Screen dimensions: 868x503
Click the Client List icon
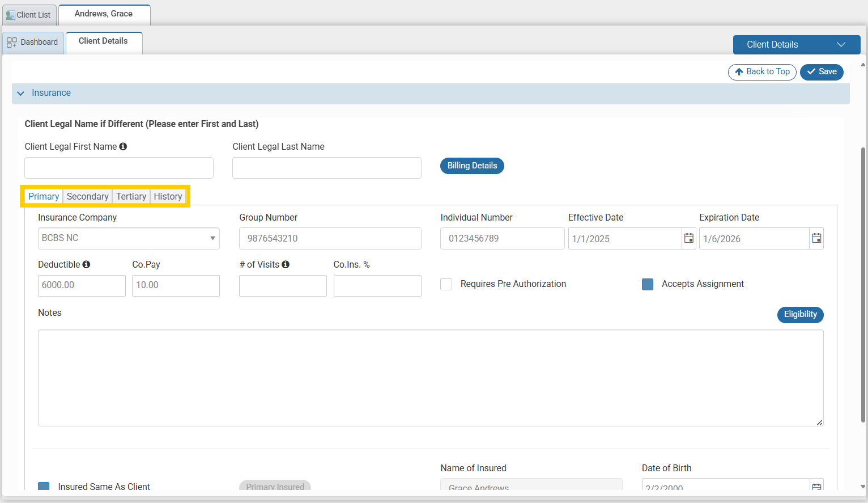coord(11,15)
